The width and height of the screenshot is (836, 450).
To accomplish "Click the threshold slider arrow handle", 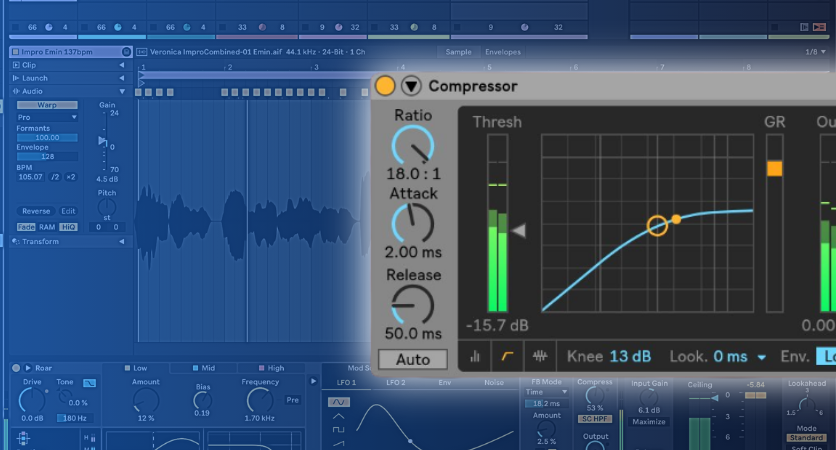I will point(518,231).
